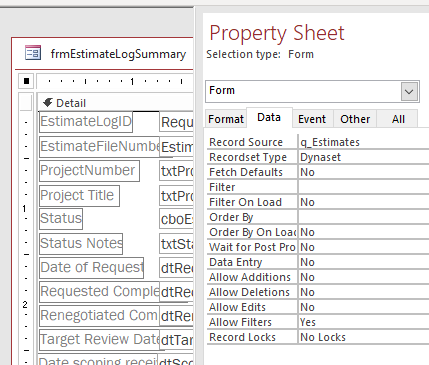Select the Status label control

pyautogui.click(x=61, y=219)
